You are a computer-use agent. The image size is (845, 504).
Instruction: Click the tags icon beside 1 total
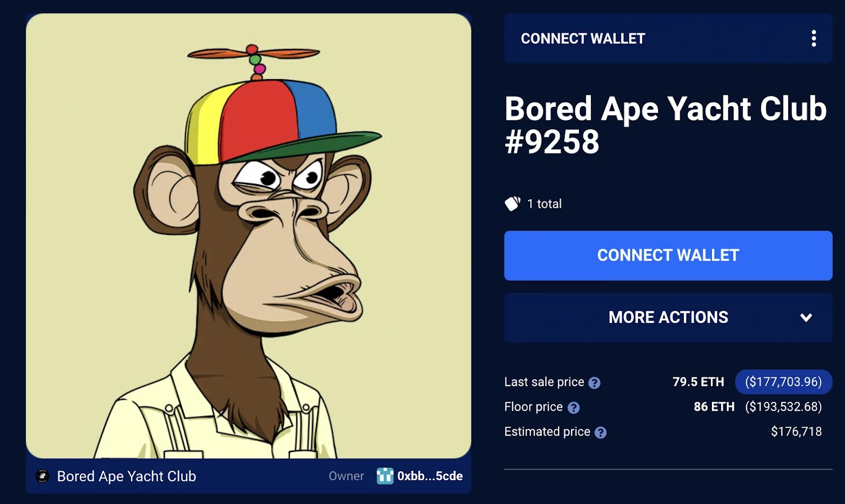(x=512, y=203)
